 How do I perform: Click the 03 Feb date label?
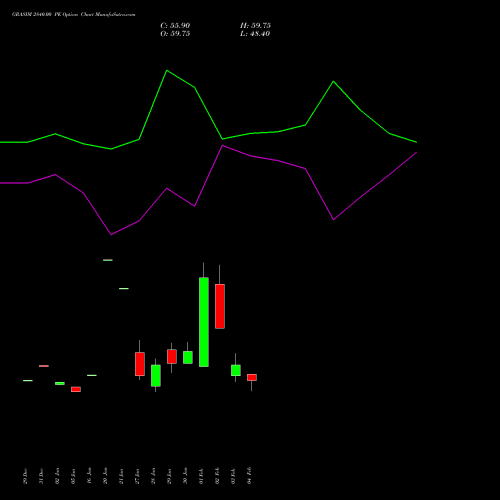coord(234,476)
